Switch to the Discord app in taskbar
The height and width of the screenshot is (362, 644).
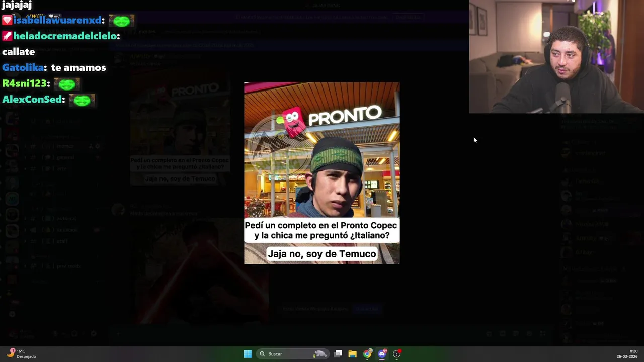click(x=382, y=354)
